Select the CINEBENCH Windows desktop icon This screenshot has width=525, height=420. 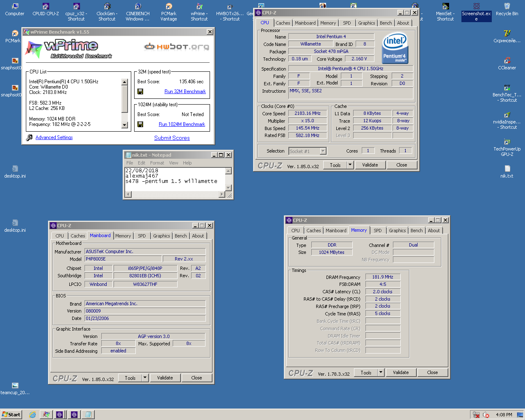click(138, 12)
